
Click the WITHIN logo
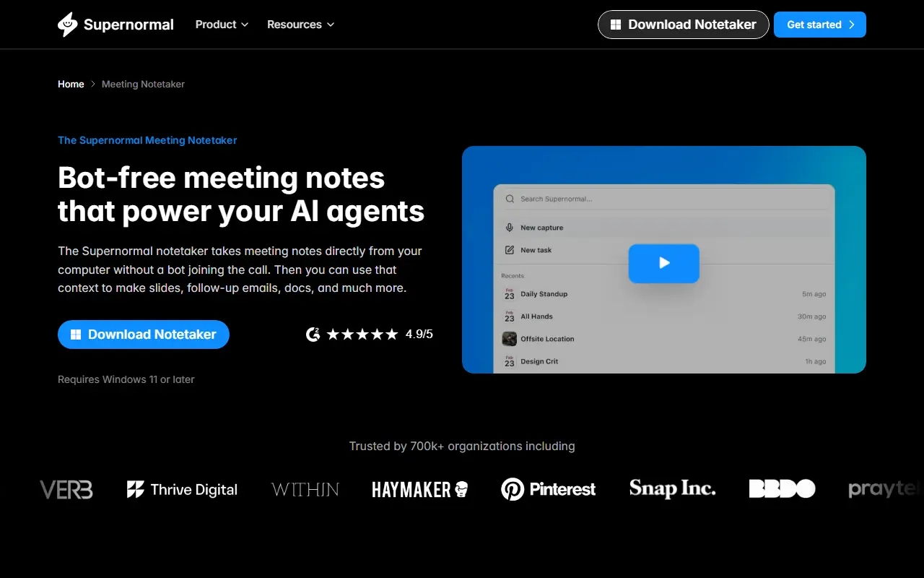[305, 490]
